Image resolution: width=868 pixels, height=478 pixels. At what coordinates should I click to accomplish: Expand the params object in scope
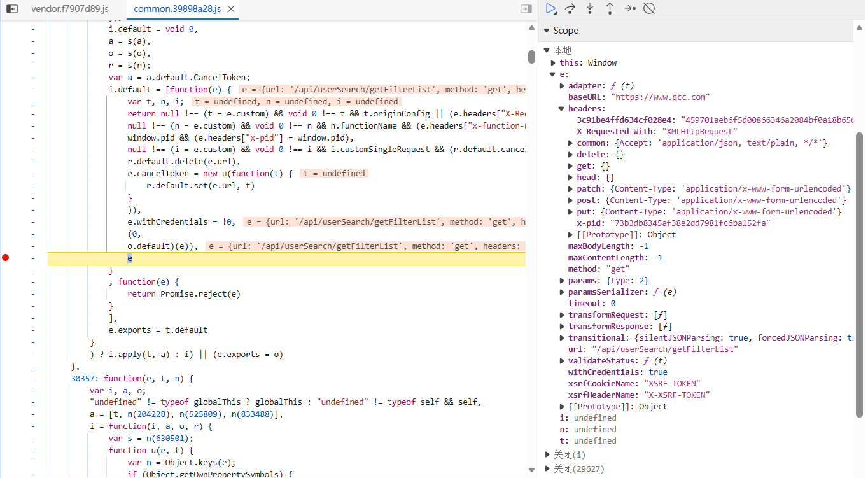(x=562, y=281)
